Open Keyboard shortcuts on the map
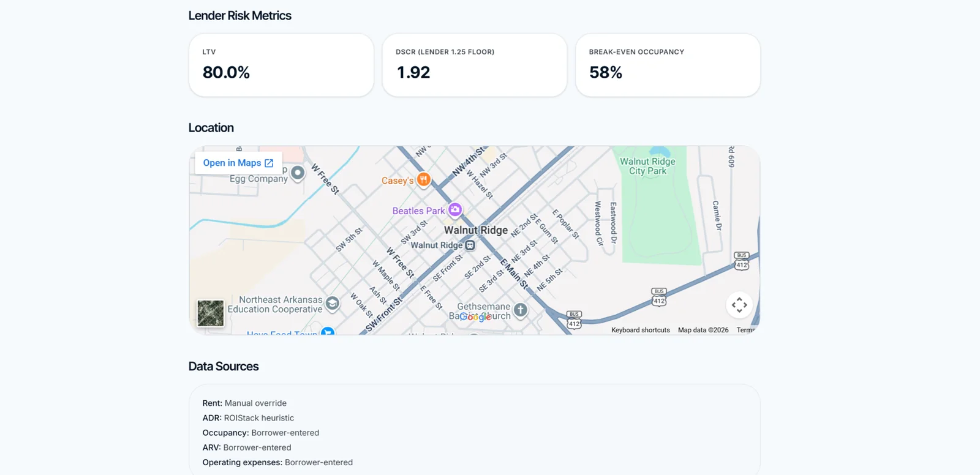980x475 pixels. (x=641, y=330)
